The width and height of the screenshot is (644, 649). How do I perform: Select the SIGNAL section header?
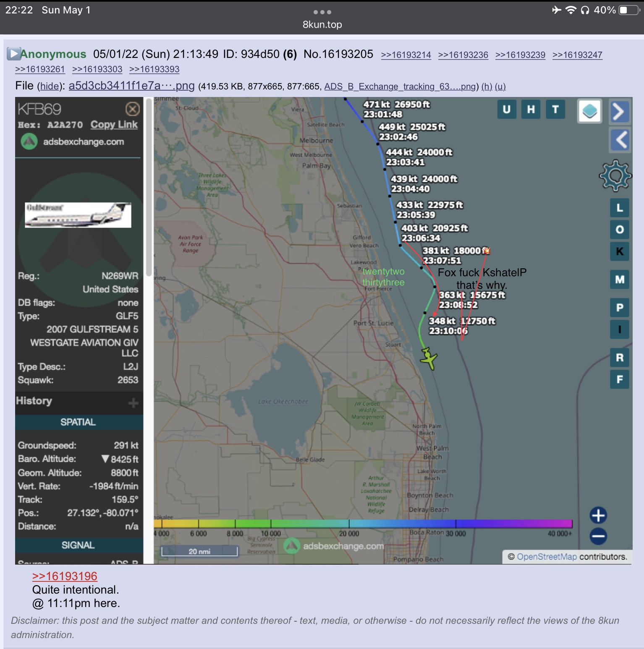(x=79, y=545)
